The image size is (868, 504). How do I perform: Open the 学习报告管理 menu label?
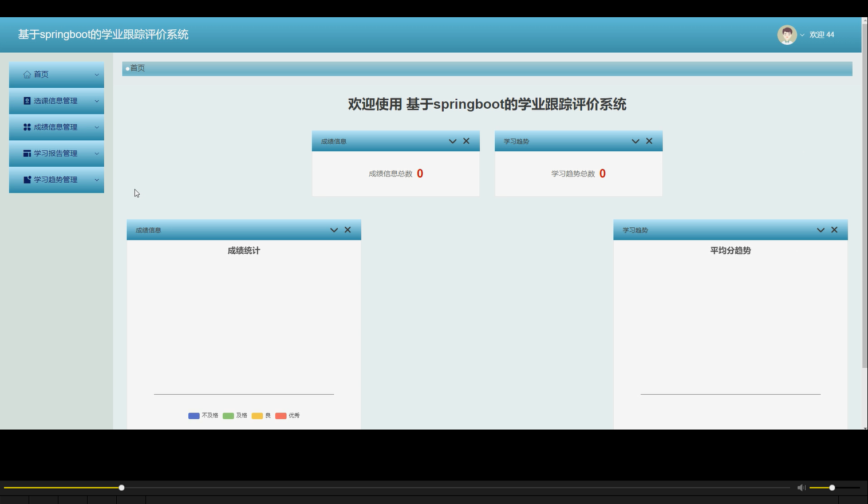coord(56,153)
